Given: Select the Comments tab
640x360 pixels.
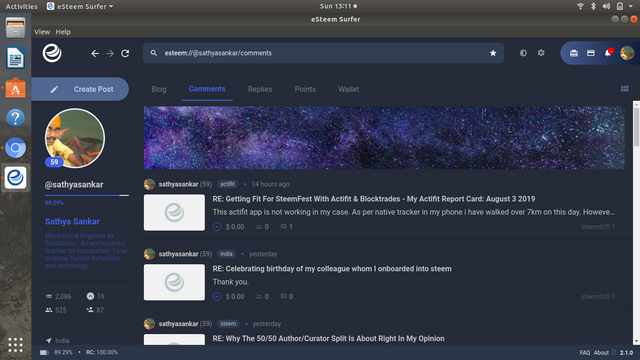Looking at the screenshot, I should pyautogui.click(x=207, y=89).
